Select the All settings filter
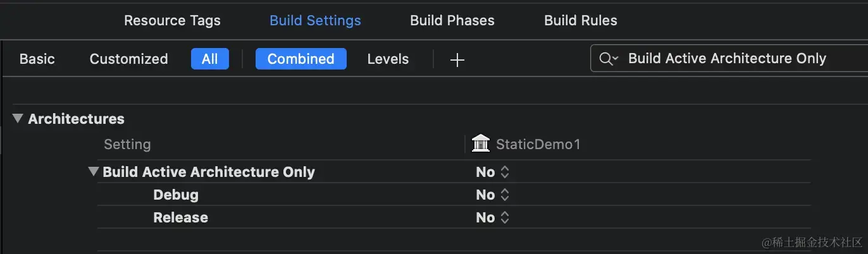The height and width of the screenshot is (254, 868). 209,59
